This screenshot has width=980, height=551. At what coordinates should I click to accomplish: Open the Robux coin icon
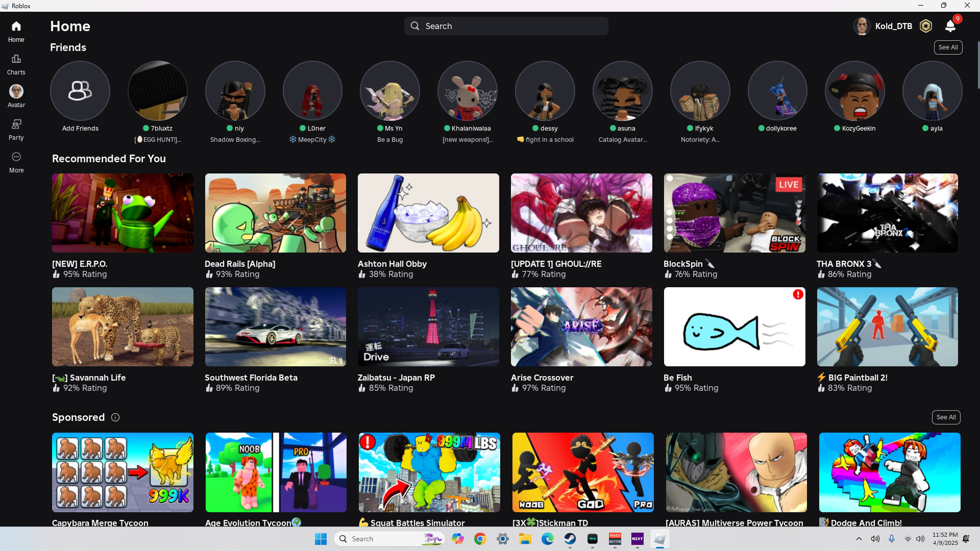[x=925, y=26]
